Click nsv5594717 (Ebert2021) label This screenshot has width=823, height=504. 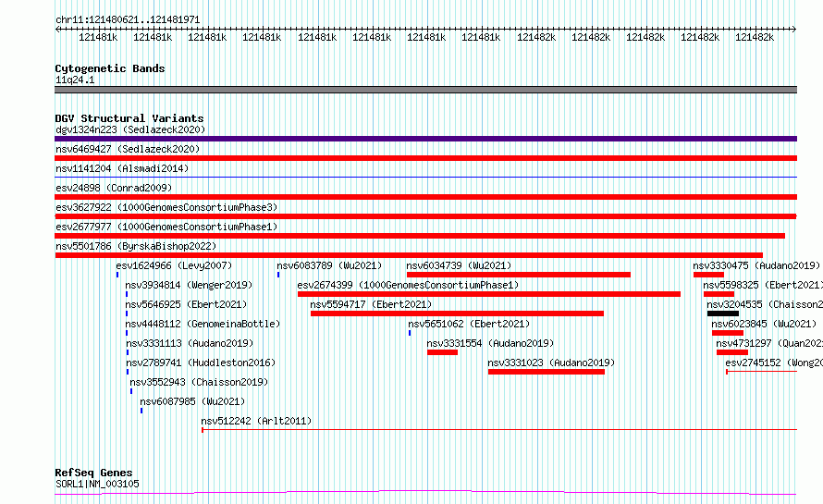click(371, 304)
